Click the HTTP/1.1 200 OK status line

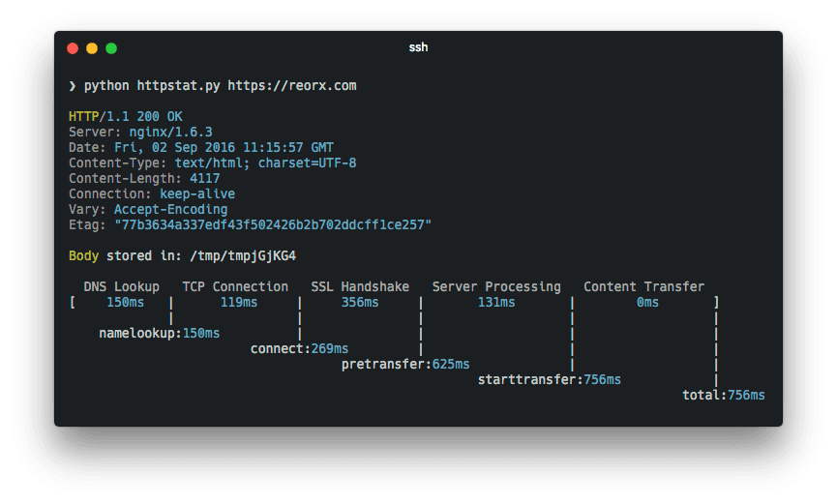tap(126, 116)
